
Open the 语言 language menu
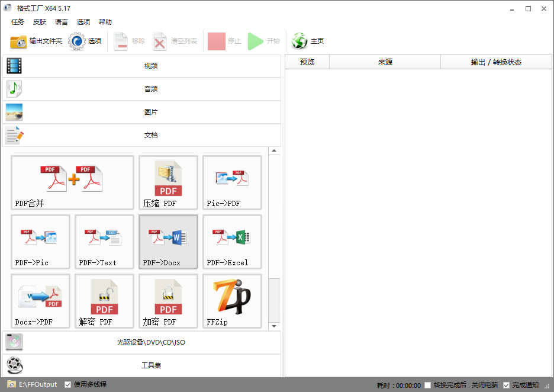click(x=61, y=22)
